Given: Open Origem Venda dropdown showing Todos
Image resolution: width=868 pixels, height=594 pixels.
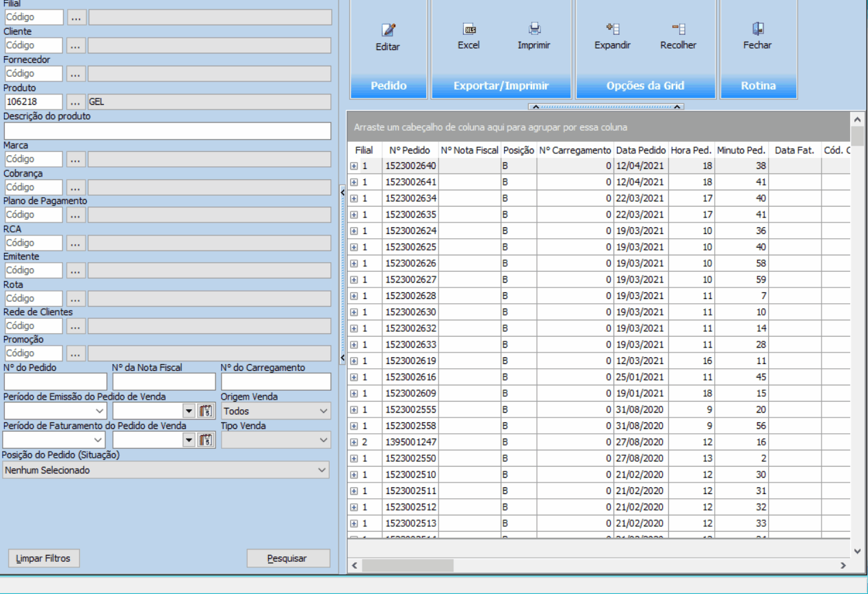Looking at the screenshot, I should [x=276, y=411].
